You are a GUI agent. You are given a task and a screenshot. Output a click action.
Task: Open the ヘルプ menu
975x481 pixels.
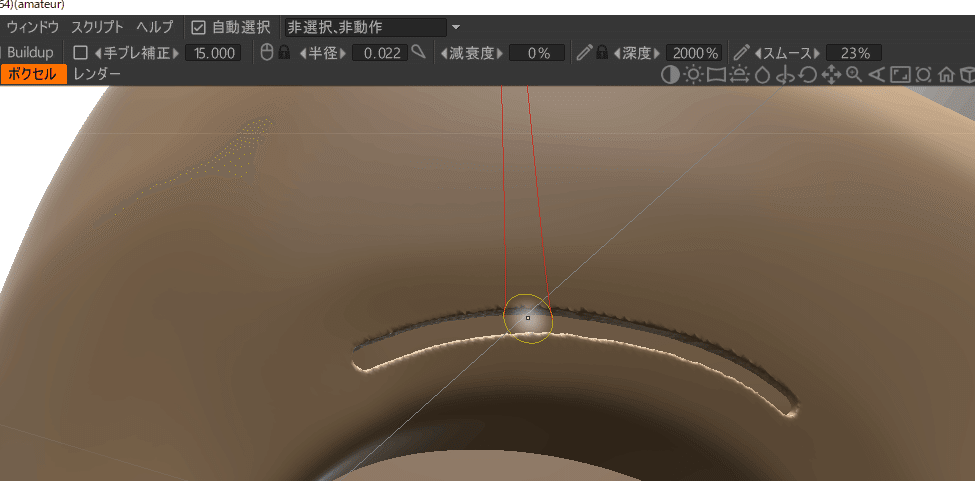(x=155, y=27)
